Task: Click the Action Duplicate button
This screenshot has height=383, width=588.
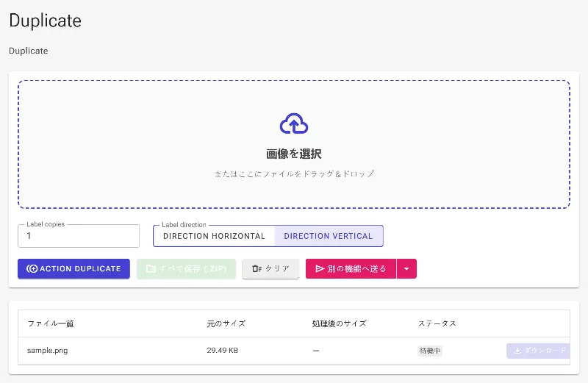Action: (74, 268)
